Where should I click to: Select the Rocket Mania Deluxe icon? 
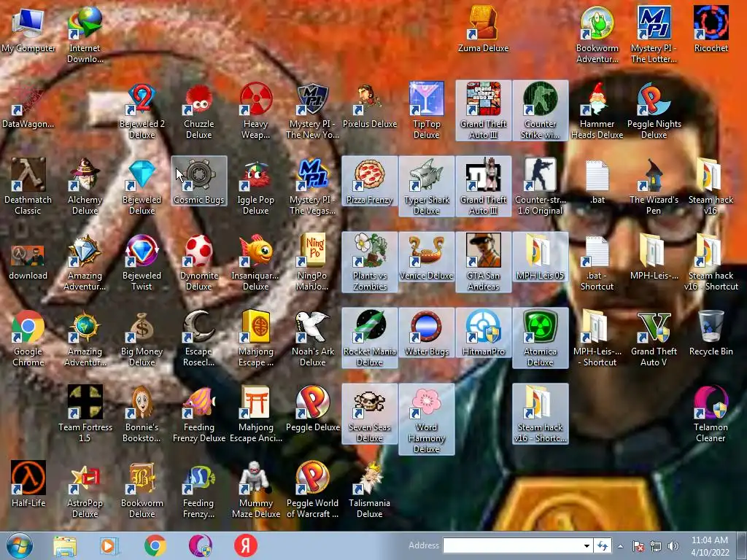coord(370,338)
